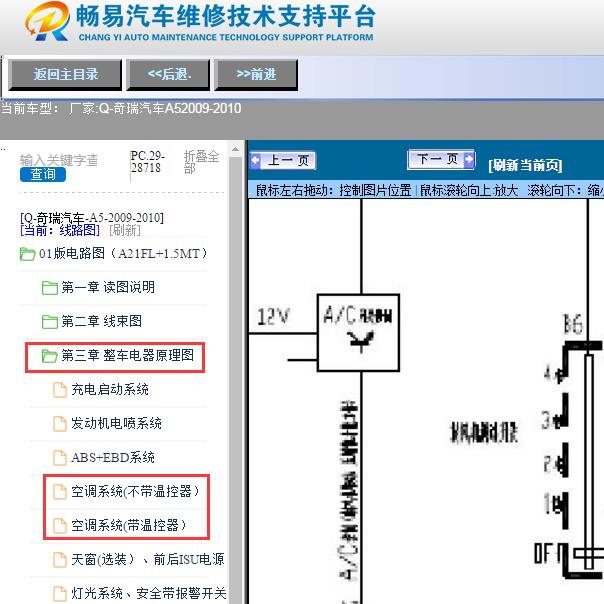Click 返回主目录 button

click(x=65, y=74)
